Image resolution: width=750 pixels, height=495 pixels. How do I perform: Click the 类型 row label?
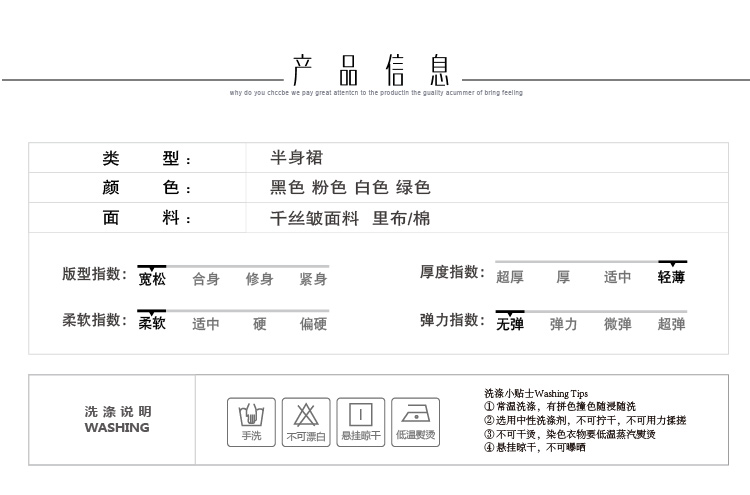tap(146, 158)
